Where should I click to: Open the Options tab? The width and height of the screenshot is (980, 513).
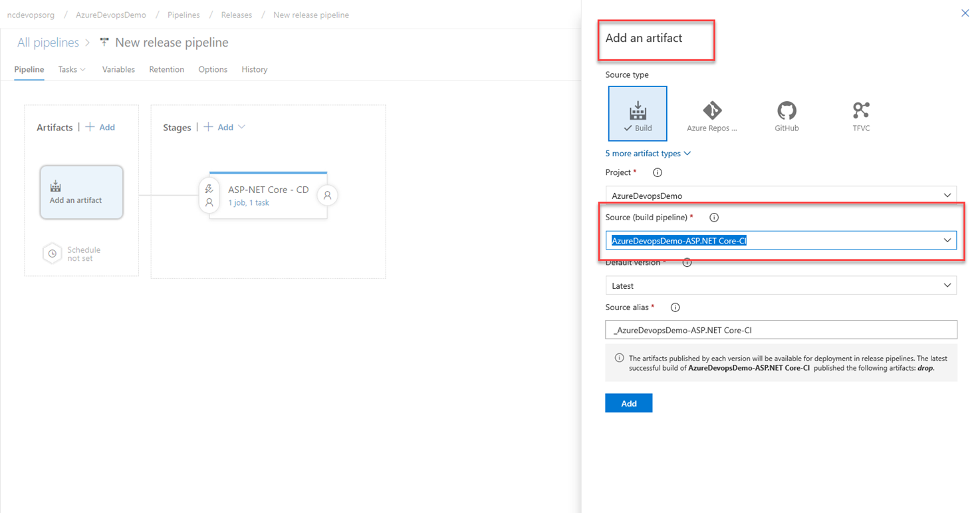click(213, 69)
